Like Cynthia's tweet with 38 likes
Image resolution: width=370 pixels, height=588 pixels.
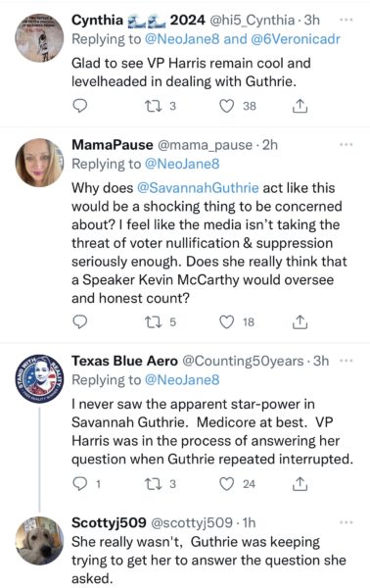pyautogui.click(x=226, y=106)
